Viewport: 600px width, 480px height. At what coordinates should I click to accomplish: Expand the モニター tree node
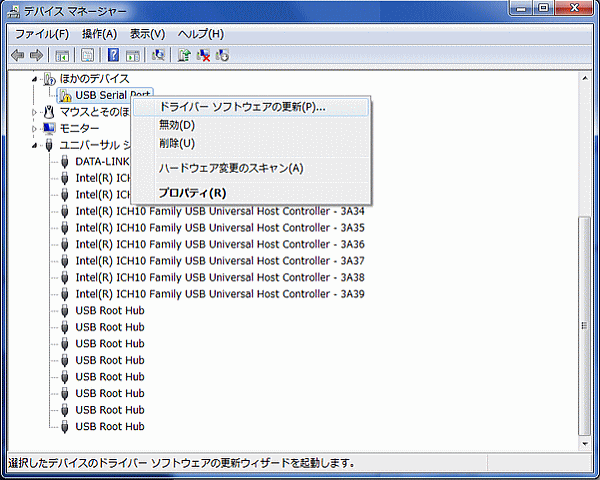(34, 129)
